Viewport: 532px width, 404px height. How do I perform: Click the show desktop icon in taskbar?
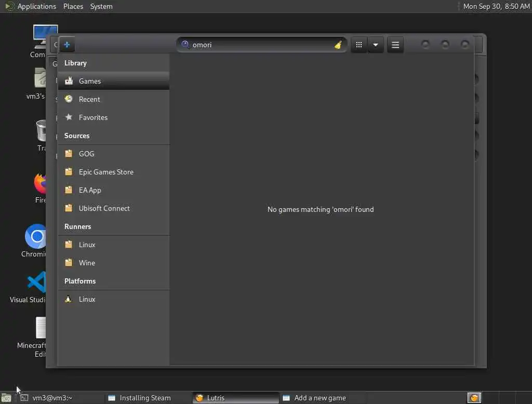pyautogui.click(x=6, y=398)
